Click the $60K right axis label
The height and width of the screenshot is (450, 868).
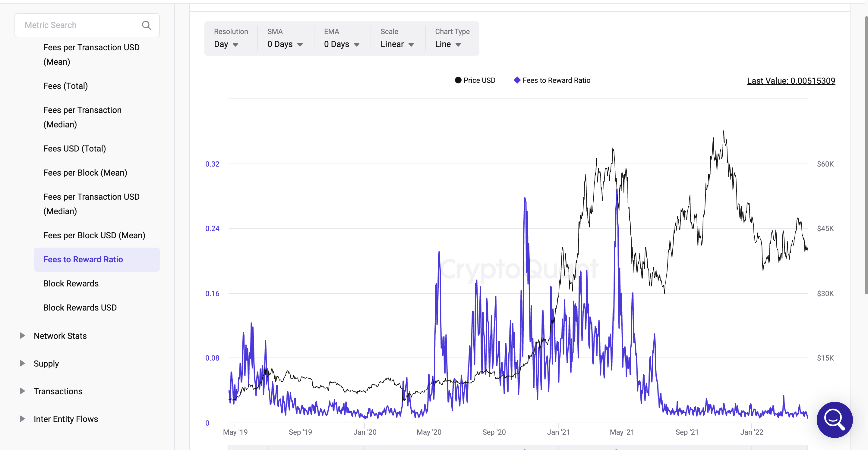tap(825, 164)
